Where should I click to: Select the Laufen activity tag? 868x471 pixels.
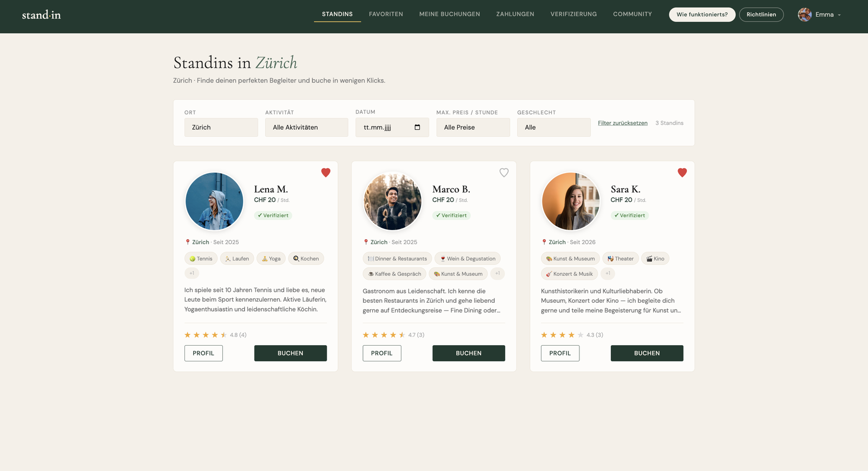coord(237,259)
